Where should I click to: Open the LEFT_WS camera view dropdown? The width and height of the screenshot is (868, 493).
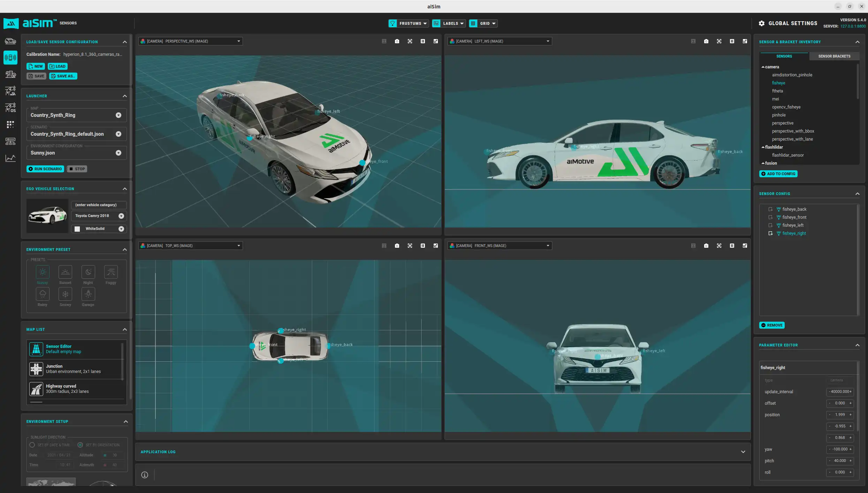pyautogui.click(x=500, y=41)
